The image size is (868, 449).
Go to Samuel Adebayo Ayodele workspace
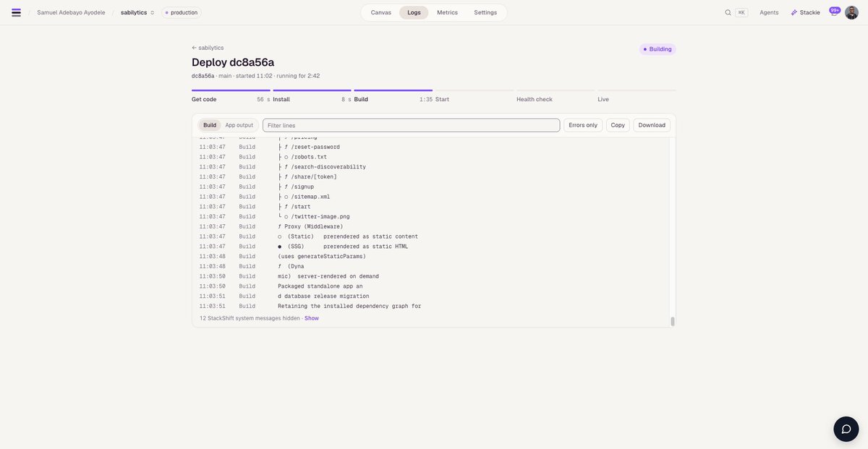(x=71, y=12)
